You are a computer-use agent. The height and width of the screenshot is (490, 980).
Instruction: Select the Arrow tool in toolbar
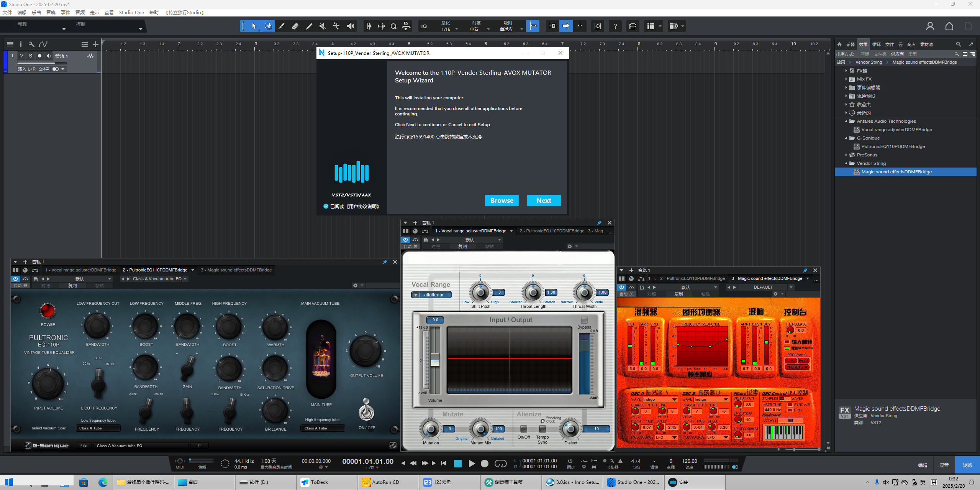coord(254,26)
